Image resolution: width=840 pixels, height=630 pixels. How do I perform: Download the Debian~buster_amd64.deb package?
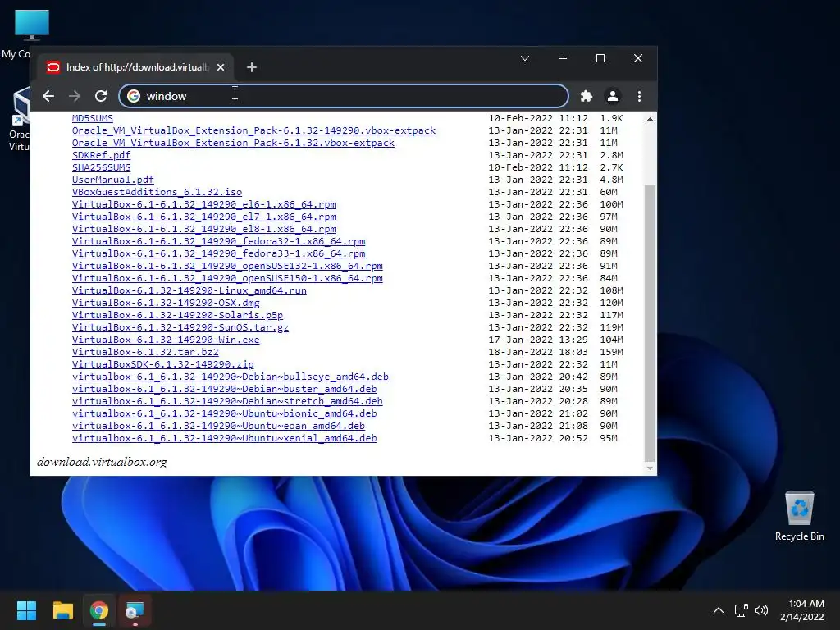coord(225,389)
